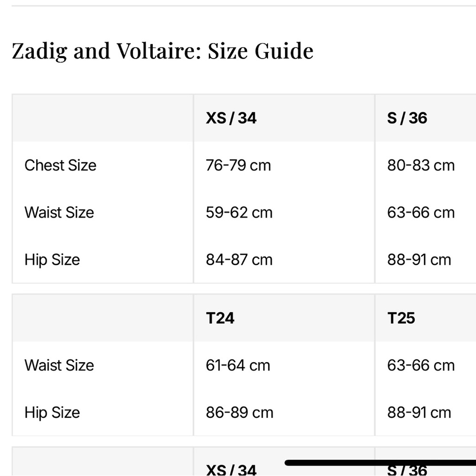Select the 59-62 cm waist measurement
Screen dimensions: 476x476
[239, 212]
